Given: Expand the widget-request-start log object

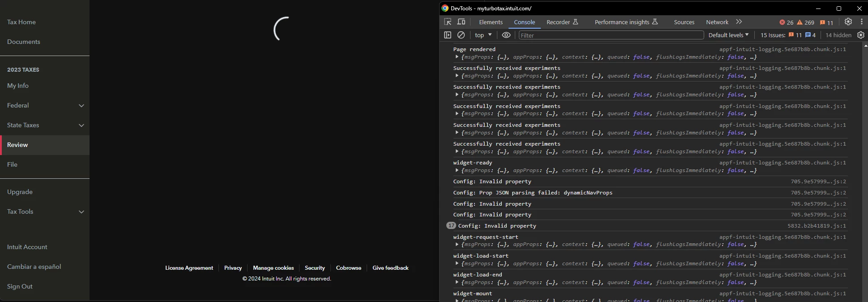Looking at the screenshot, I should click(x=457, y=244).
